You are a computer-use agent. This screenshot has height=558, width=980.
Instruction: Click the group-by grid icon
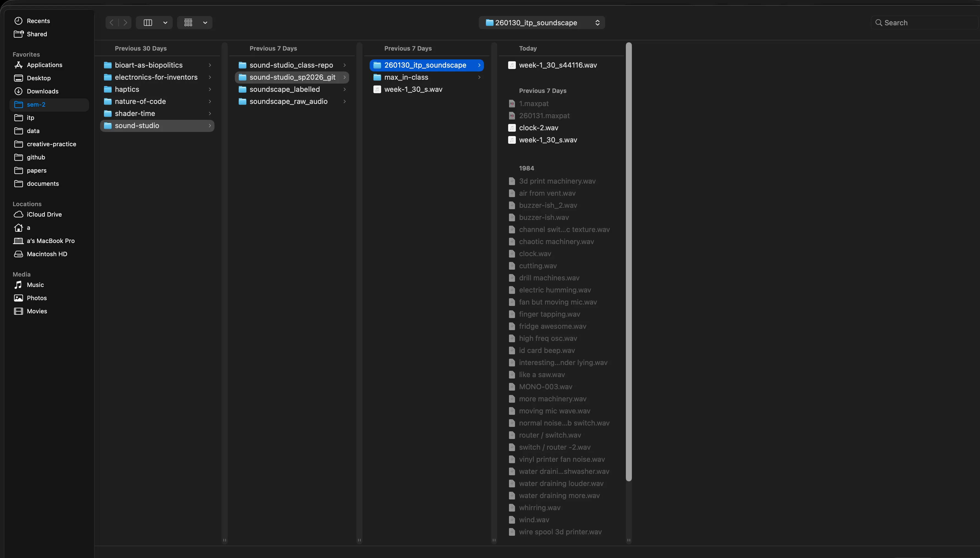[188, 23]
